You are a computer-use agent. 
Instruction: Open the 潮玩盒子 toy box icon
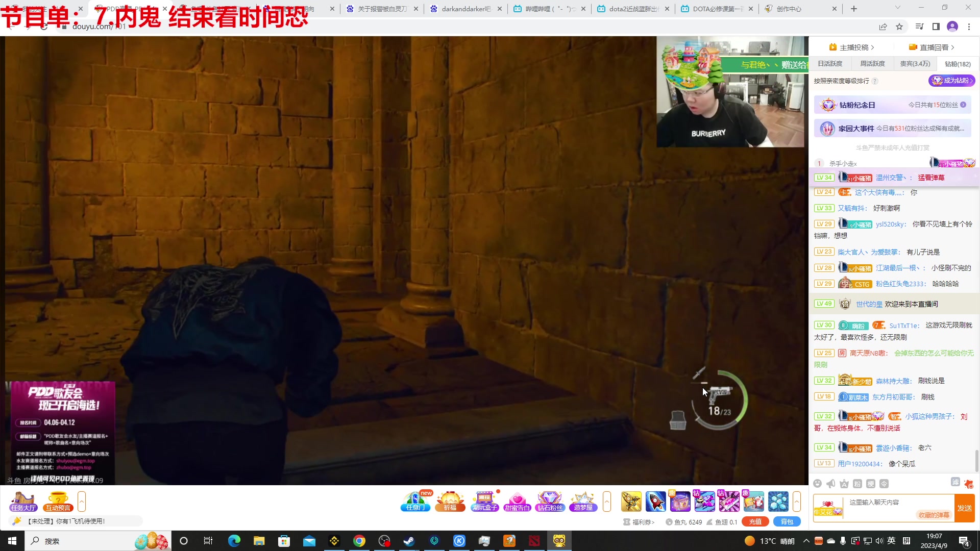click(484, 502)
